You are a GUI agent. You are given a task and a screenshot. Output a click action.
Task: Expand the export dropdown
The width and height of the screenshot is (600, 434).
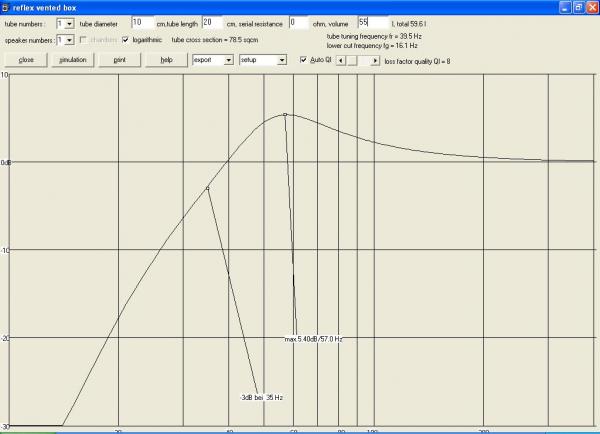pos(229,60)
